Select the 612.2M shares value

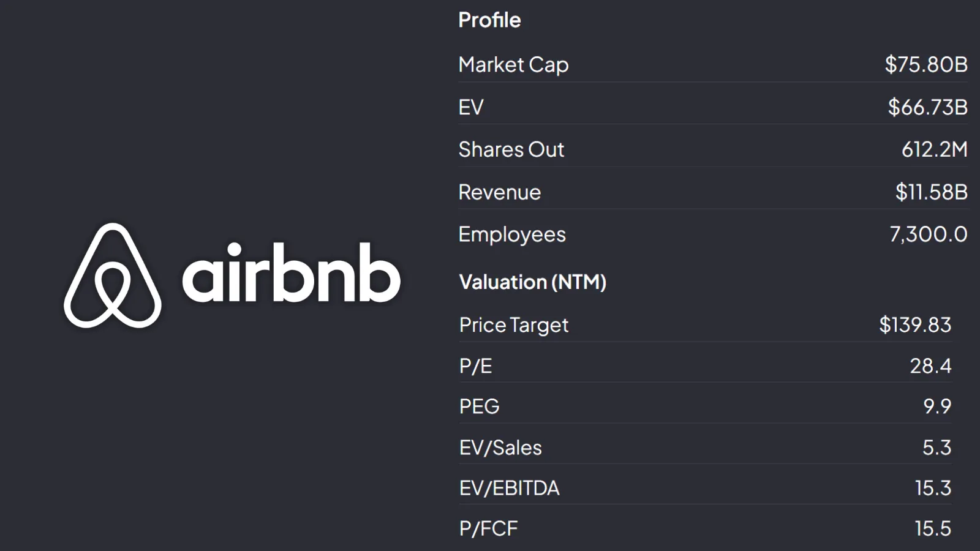point(935,149)
